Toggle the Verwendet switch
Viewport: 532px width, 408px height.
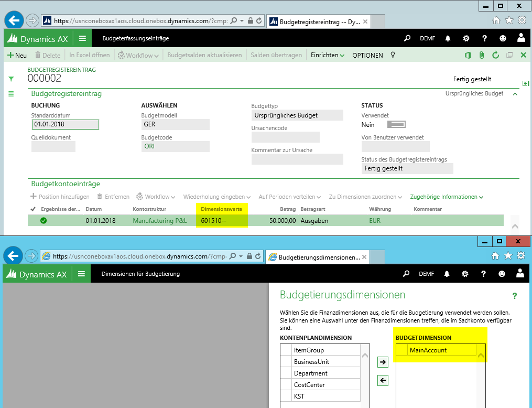click(x=396, y=125)
